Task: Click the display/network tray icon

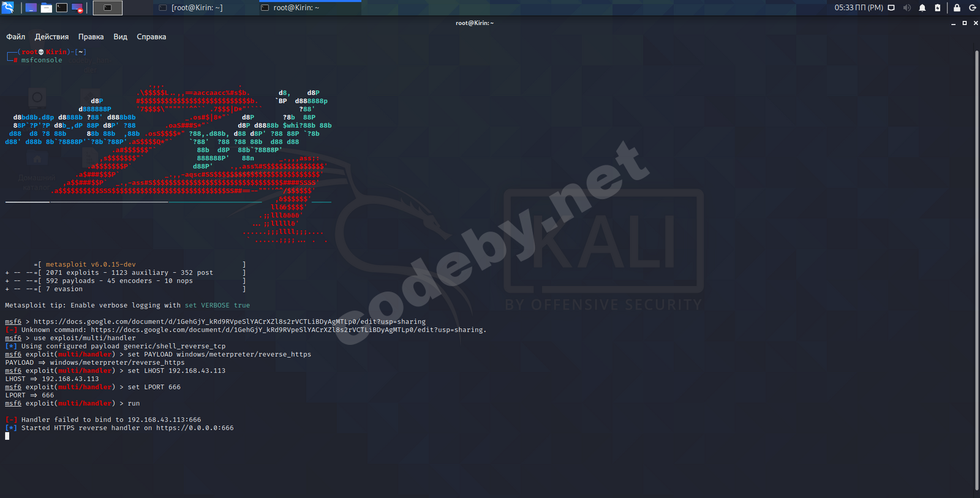Action: [x=891, y=7]
